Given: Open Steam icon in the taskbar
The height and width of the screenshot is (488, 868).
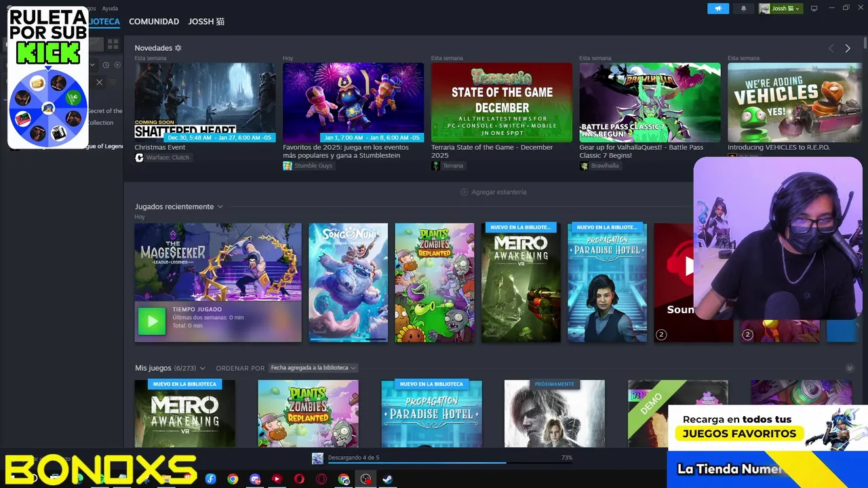Looking at the screenshot, I should [387, 479].
